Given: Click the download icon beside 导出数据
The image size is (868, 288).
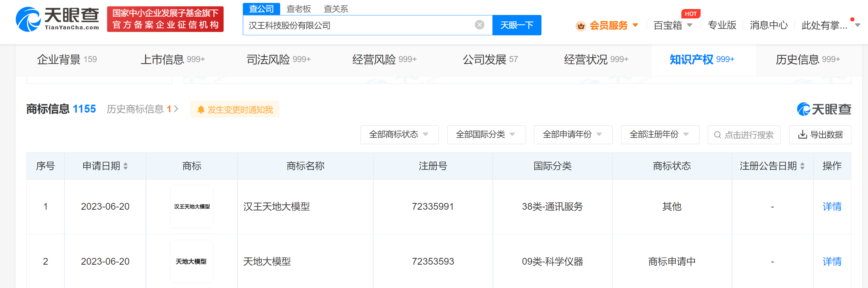Looking at the screenshot, I should [x=802, y=134].
